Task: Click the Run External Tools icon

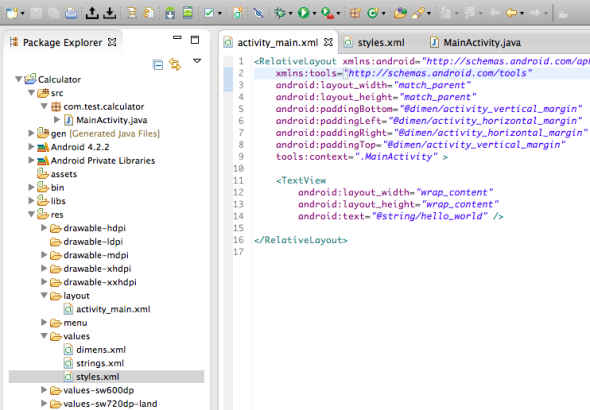Action: pos(327,13)
